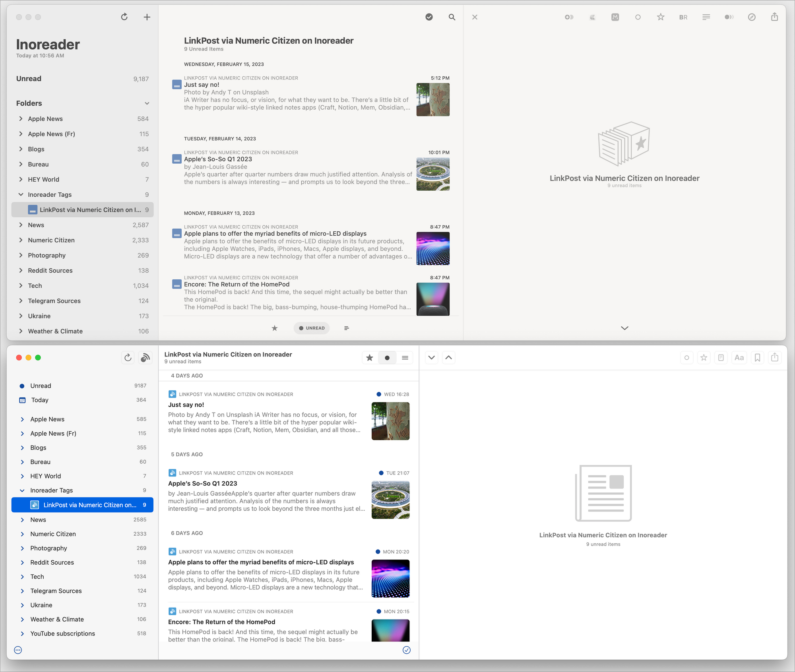This screenshot has width=795, height=672.
Task: Enable Bionic Reading with the BR icon
Action: pyautogui.click(x=683, y=17)
